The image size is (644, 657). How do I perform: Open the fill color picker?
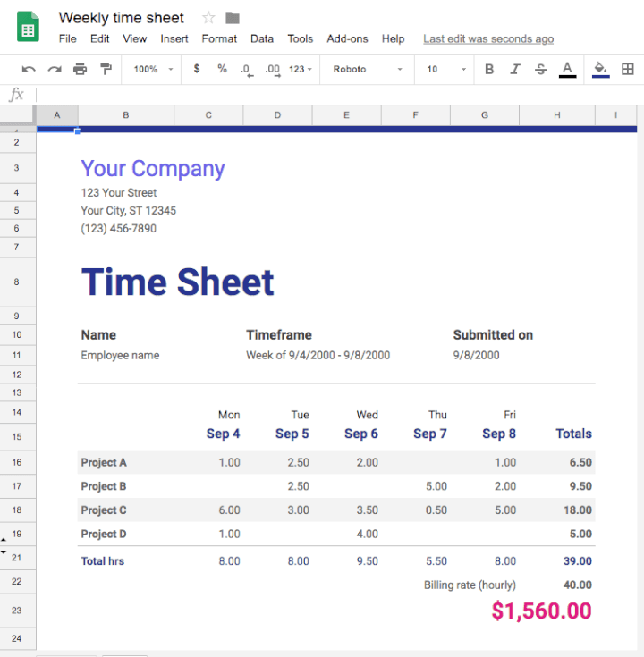pyautogui.click(x=601, y=69)
